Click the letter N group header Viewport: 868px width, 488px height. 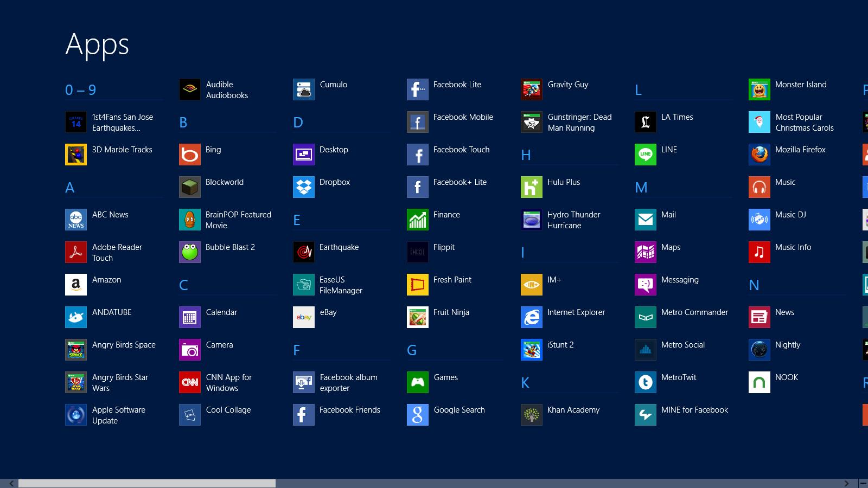coord(754,285)
